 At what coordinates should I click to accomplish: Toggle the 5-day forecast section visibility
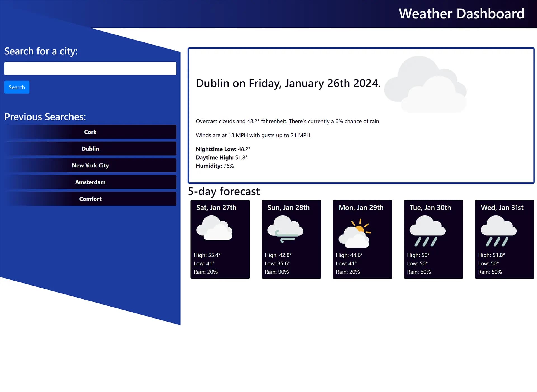[224, 191]
